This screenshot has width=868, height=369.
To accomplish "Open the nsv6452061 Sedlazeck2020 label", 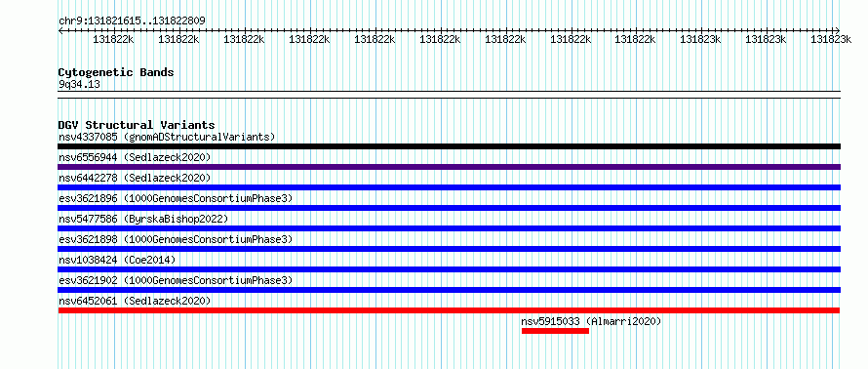I will (135, 301).
